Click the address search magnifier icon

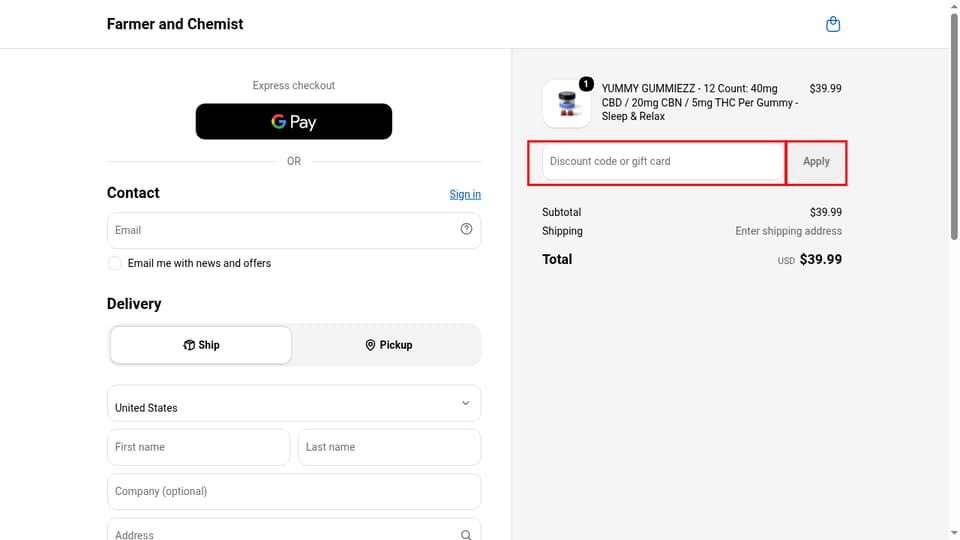[x=466, y=534]
